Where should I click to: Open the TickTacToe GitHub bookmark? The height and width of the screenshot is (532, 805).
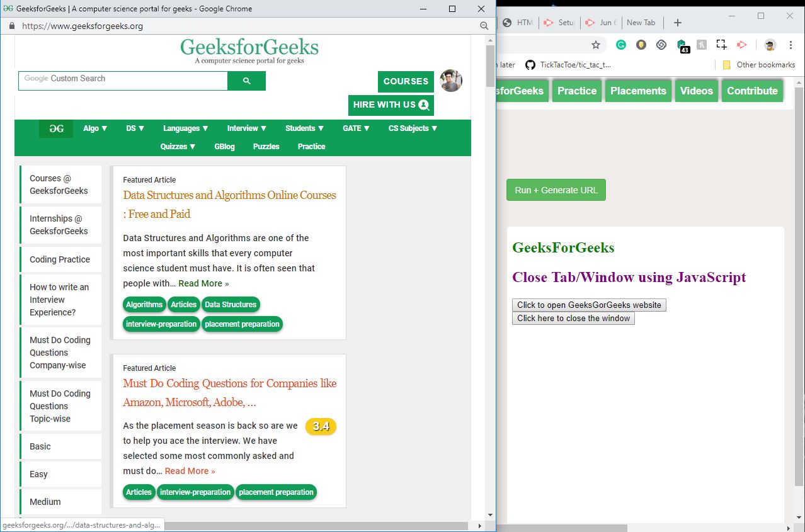click(568, 65)
